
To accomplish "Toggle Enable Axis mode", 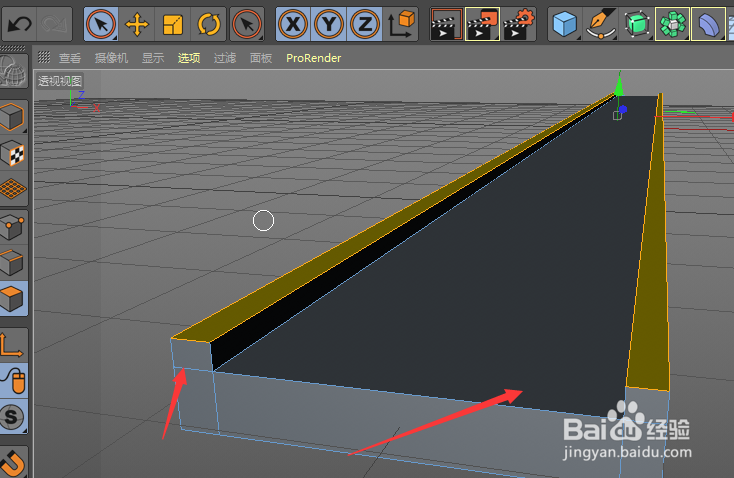I will [x=14, y=346].
